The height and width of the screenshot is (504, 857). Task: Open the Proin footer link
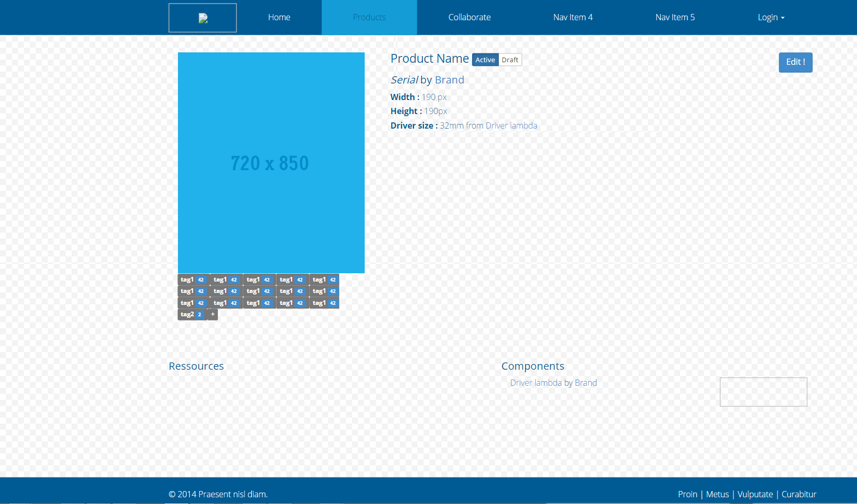click(x=687, y=495)
